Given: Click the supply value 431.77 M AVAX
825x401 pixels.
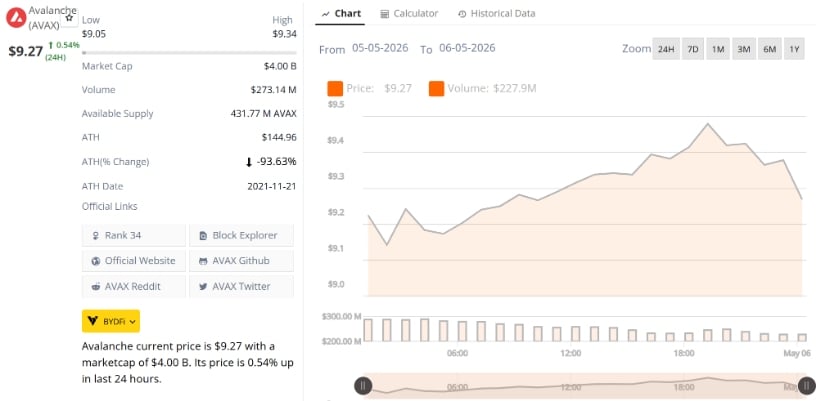Looking at the screenshot, I should click(264, 114).
